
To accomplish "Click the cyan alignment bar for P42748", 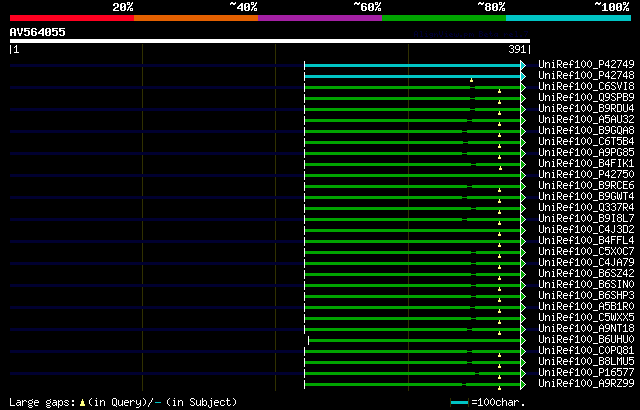I will pyautogui.click(x=413, y=77).
